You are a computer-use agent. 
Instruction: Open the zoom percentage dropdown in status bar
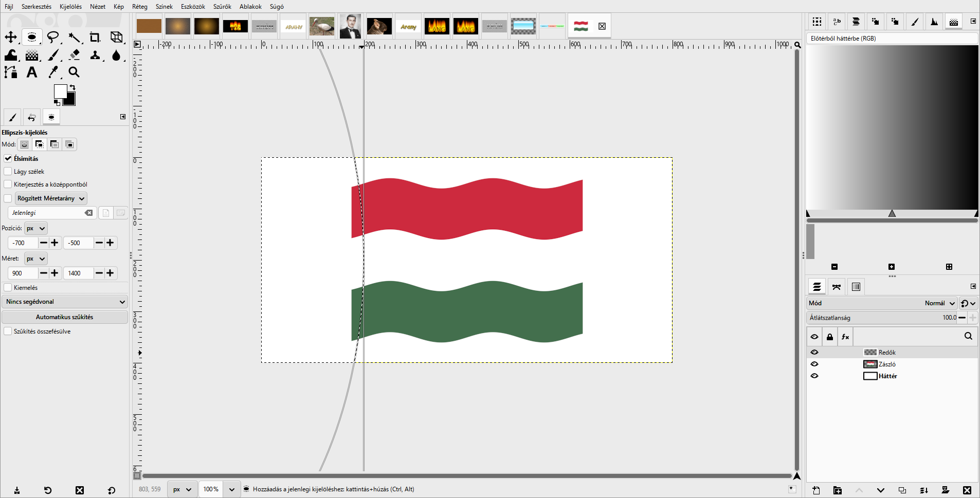[232, 489]
